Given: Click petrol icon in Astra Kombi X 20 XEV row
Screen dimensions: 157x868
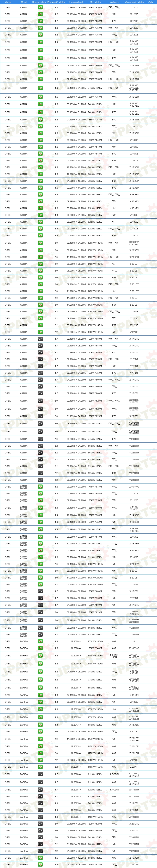Looking at the screenshot, I should [40, 564].
